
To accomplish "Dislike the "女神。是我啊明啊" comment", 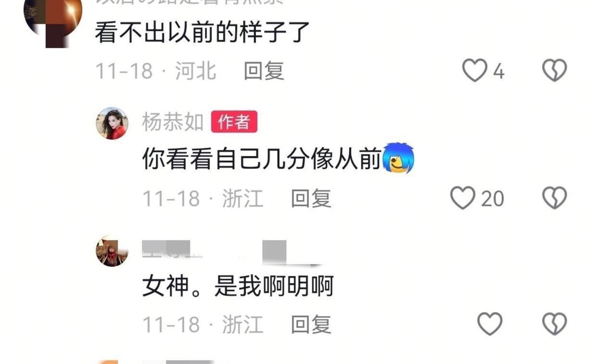I will 555,324.
